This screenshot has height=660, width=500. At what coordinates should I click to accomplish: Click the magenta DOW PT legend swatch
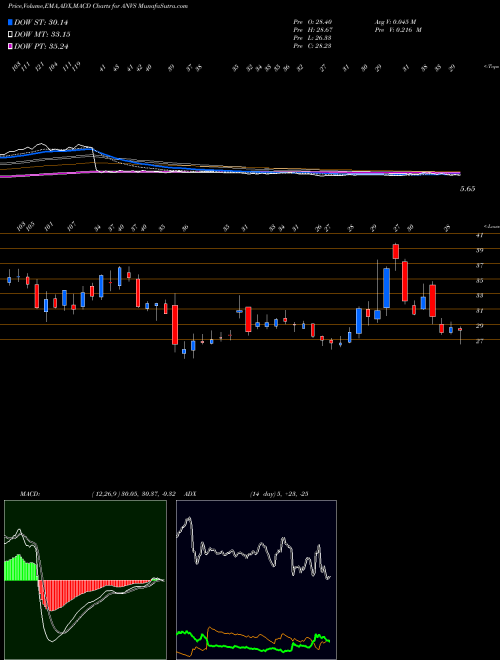click(x=10, y=46)
